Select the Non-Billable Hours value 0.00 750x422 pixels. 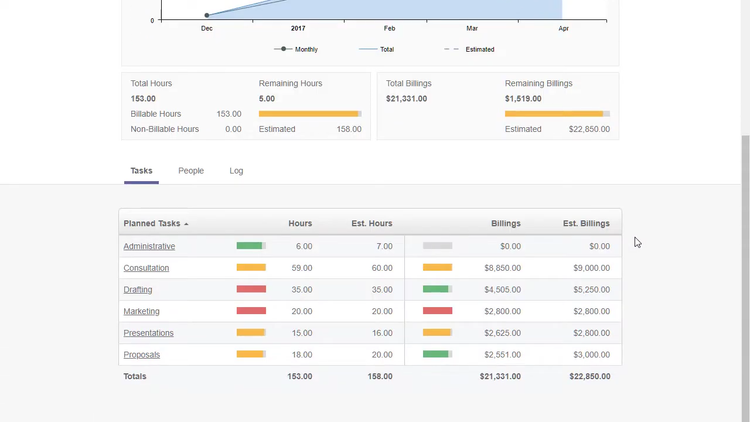coord(233,129)
